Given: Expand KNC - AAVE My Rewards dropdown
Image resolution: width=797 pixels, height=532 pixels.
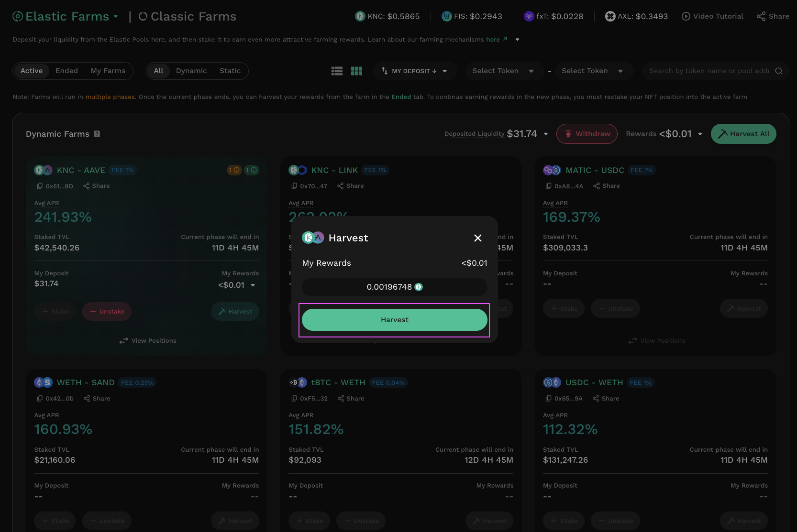Looking at the screenshot, I should pos(253,285).
